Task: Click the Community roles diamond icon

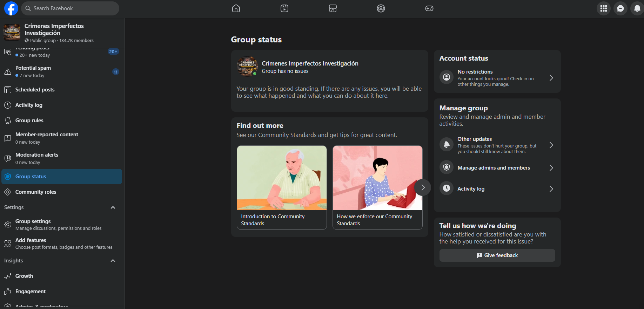Action: [x=8, y=192]
